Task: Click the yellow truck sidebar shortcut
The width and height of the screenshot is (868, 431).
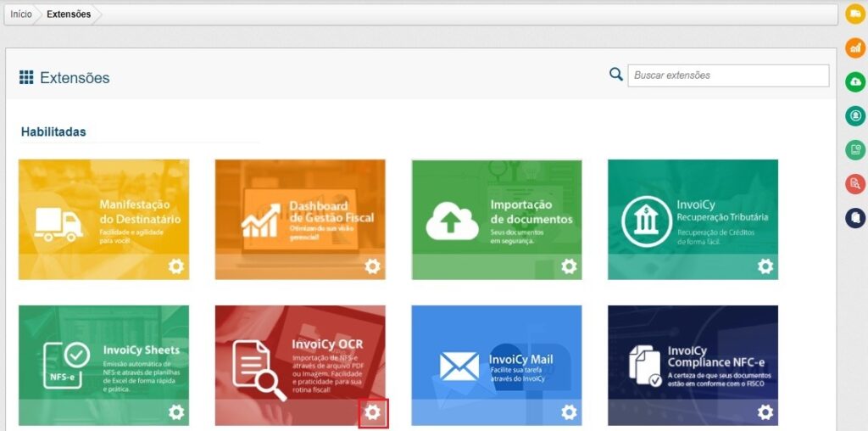Action: [x=855, y=14]
